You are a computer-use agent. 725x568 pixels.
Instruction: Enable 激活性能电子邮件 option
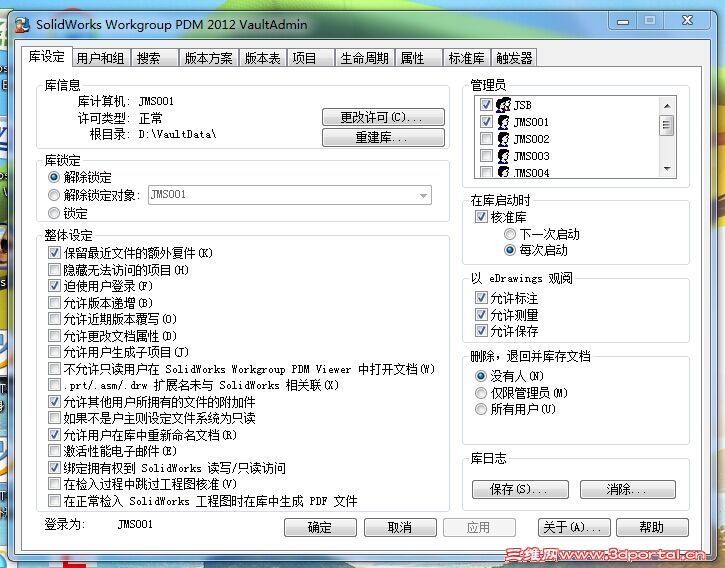54,451
